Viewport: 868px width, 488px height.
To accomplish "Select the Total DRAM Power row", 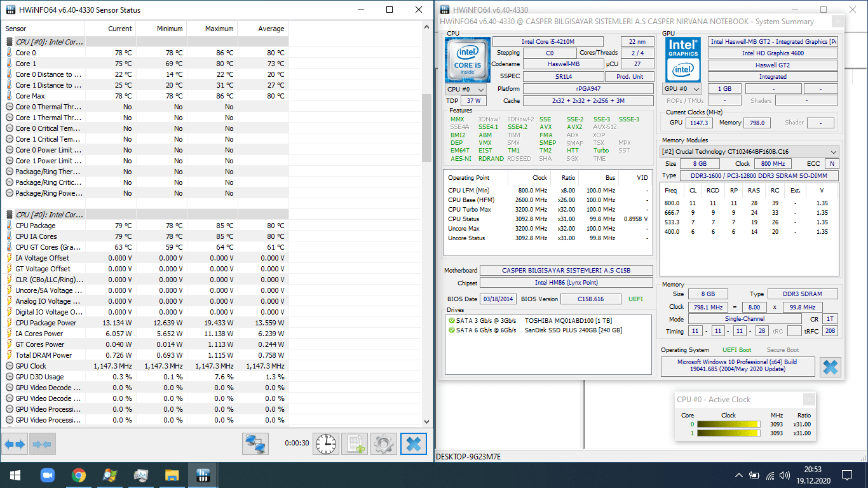I will [145, 355].
